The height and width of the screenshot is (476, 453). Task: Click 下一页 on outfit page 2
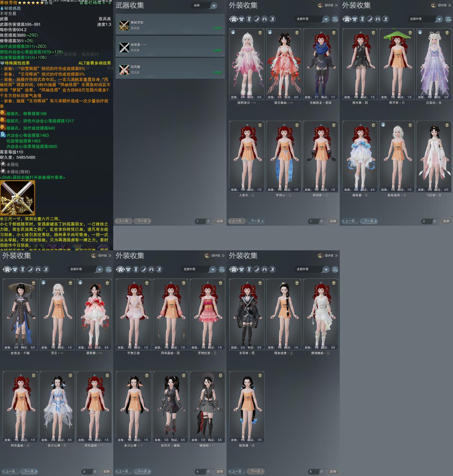pos(369,221)
